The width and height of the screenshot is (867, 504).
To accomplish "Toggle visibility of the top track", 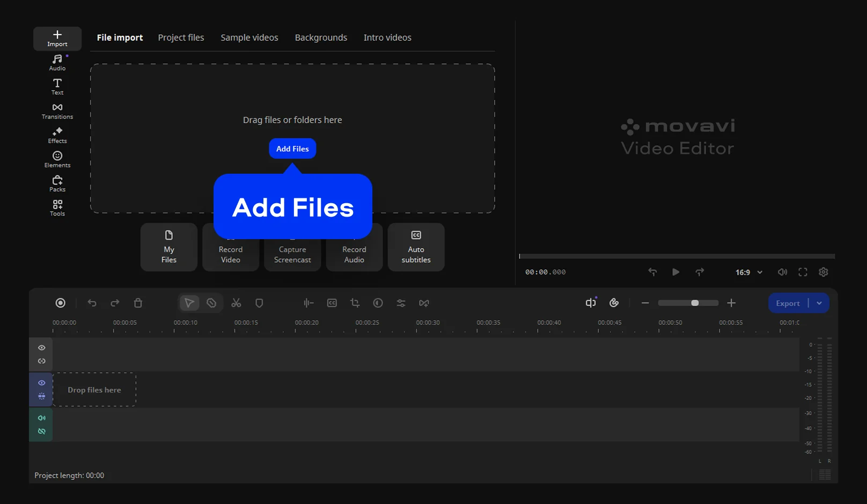I will [41, 348].
